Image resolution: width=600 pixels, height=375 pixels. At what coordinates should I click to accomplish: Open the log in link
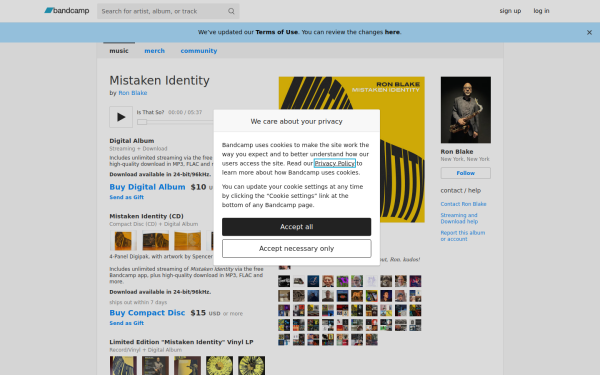tap(541, 11)
